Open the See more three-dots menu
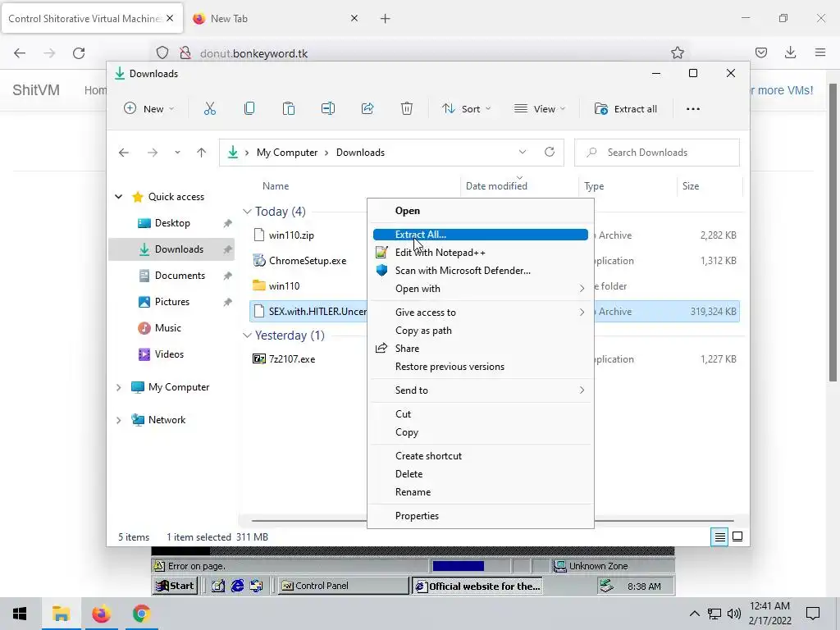Screen dimensions: 840x630 [692, 109]
